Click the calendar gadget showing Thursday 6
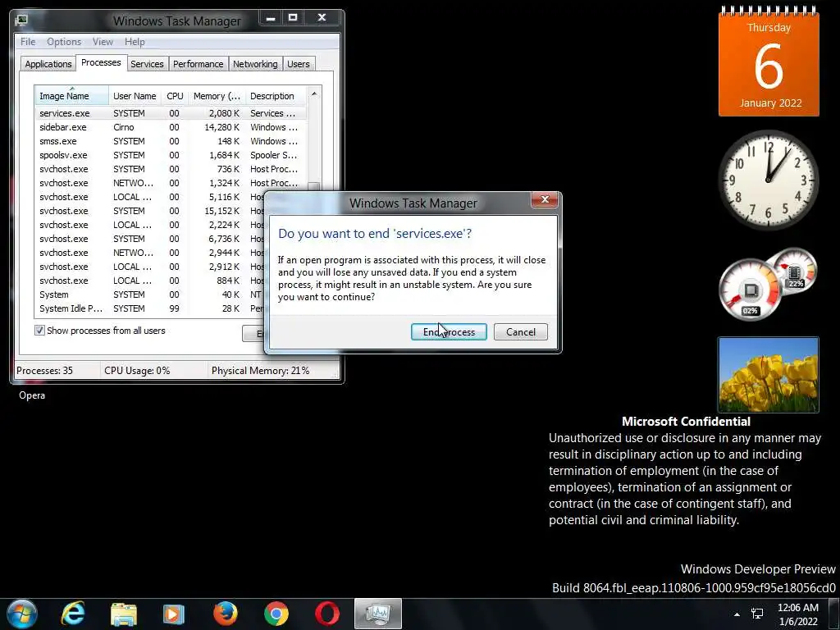This screenshot has width=840, height=630. 769,62
